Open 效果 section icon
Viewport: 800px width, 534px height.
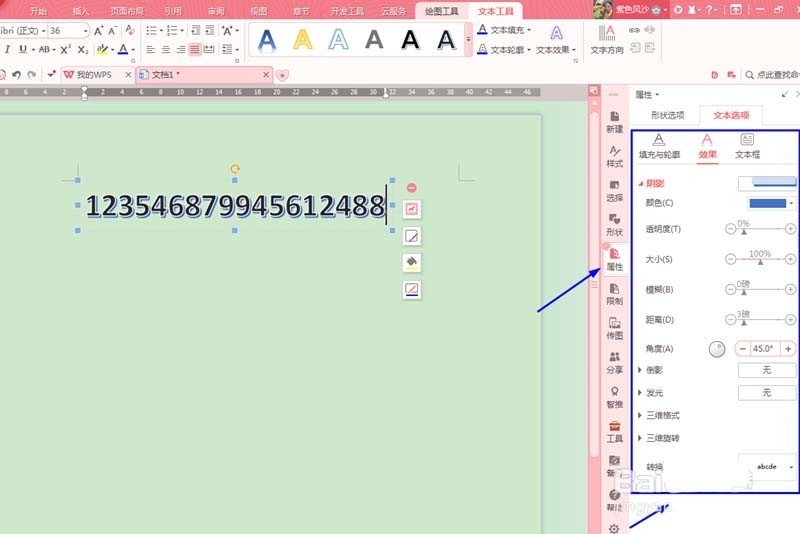707,147
